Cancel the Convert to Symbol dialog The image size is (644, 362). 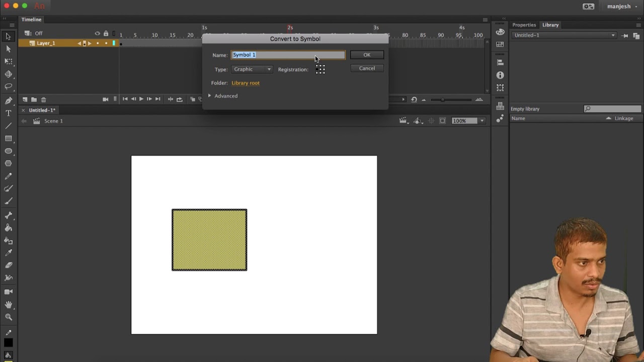pyautogui.click(x=367, y=68)
